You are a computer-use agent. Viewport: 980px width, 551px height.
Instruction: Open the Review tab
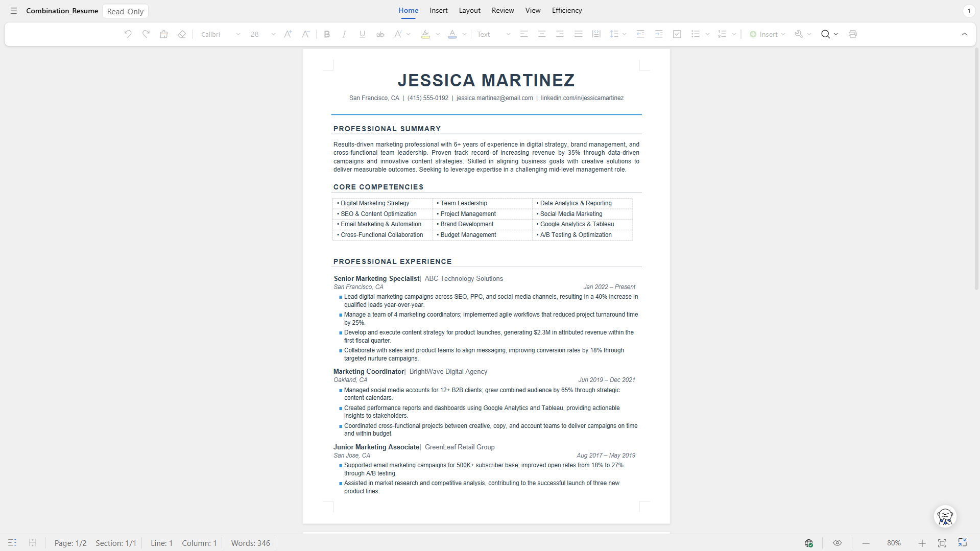503,10
